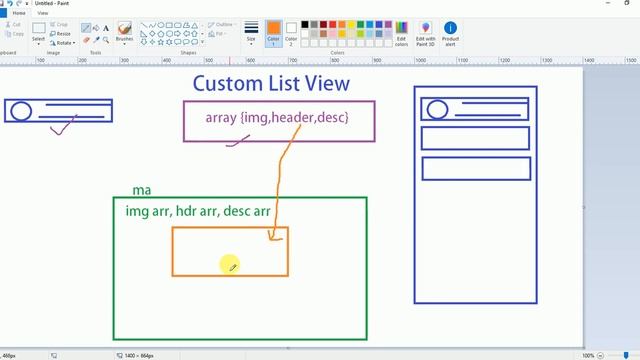This screenshot has width=640, height=360.
Task: Choose the Triangle shape
Action: coord(195,25)
